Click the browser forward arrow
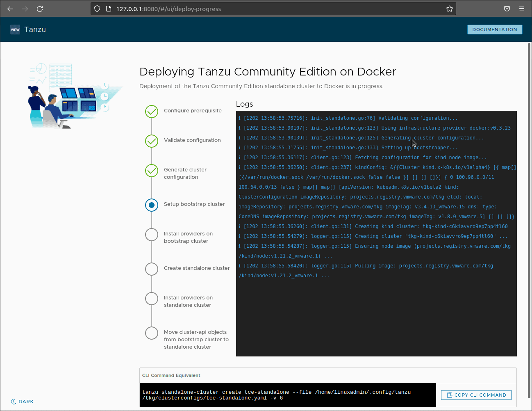Viewport: 532px width, 411px height. 25,9
